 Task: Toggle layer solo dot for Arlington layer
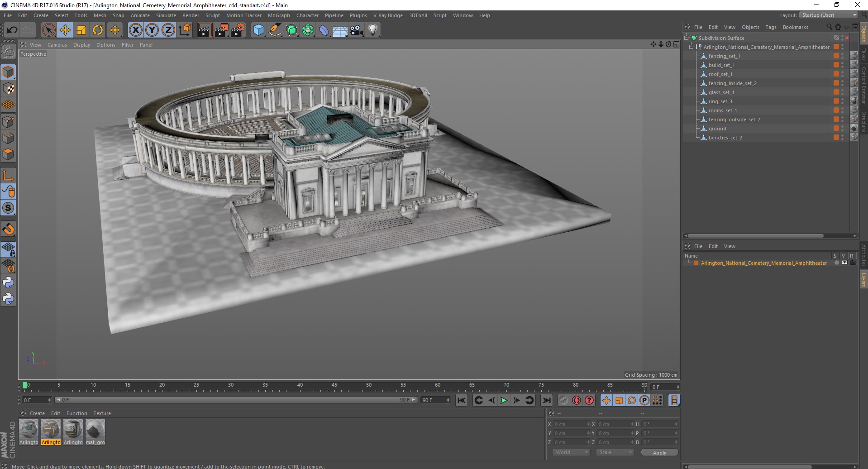pos(836,263)
